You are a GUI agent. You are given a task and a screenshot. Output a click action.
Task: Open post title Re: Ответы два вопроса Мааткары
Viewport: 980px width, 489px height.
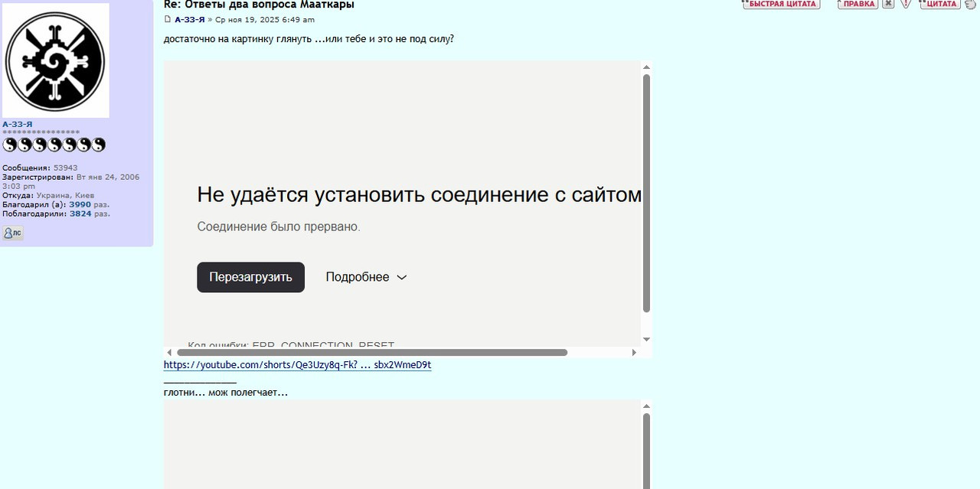tap(259, 5)
